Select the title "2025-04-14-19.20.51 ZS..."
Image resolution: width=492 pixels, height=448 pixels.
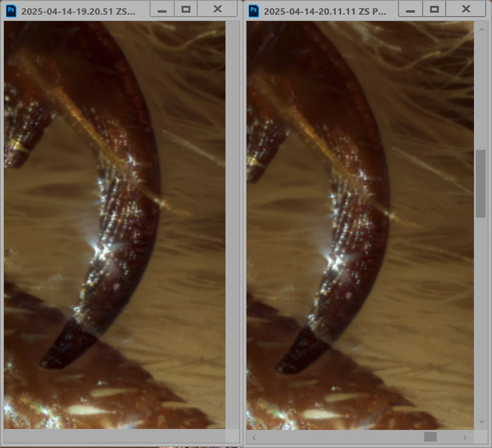pos(79,11)
